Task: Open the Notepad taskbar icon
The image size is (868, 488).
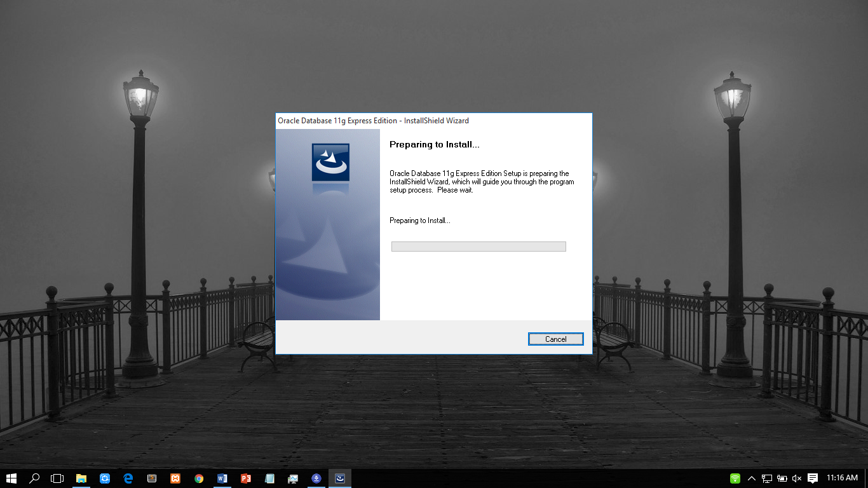Action: (269, 478)
